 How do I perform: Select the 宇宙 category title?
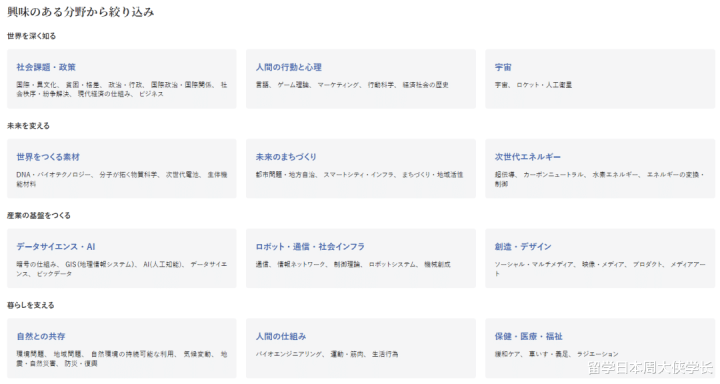tap(503, 67)
